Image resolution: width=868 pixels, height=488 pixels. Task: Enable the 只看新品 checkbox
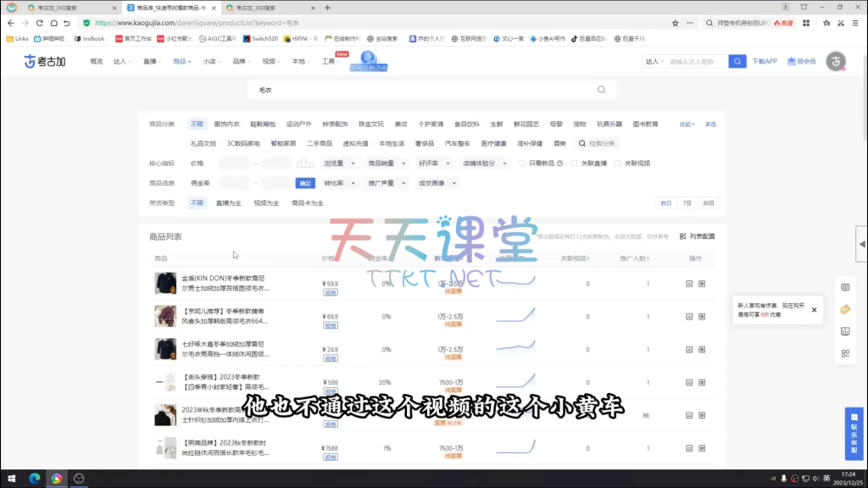[x=522, y=164]
